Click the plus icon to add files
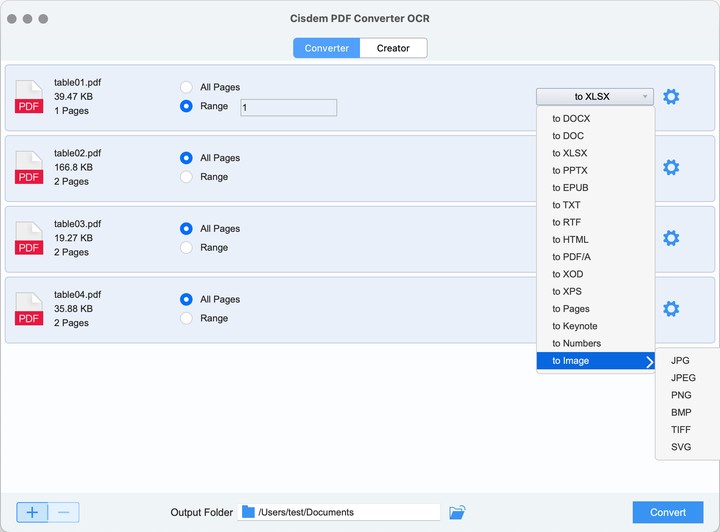Viewport: 720px width, 532px height. tap(32, 512)
